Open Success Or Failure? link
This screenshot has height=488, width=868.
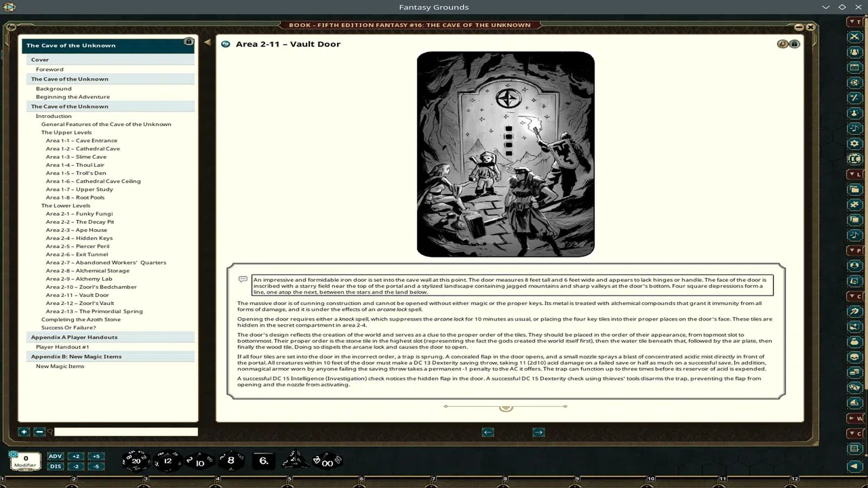pos(68,327)
